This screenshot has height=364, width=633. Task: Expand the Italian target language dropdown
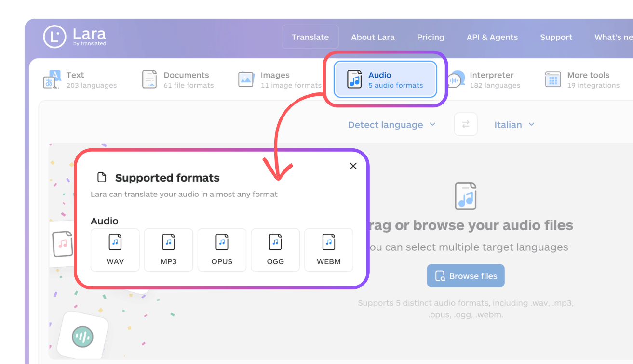514,125
